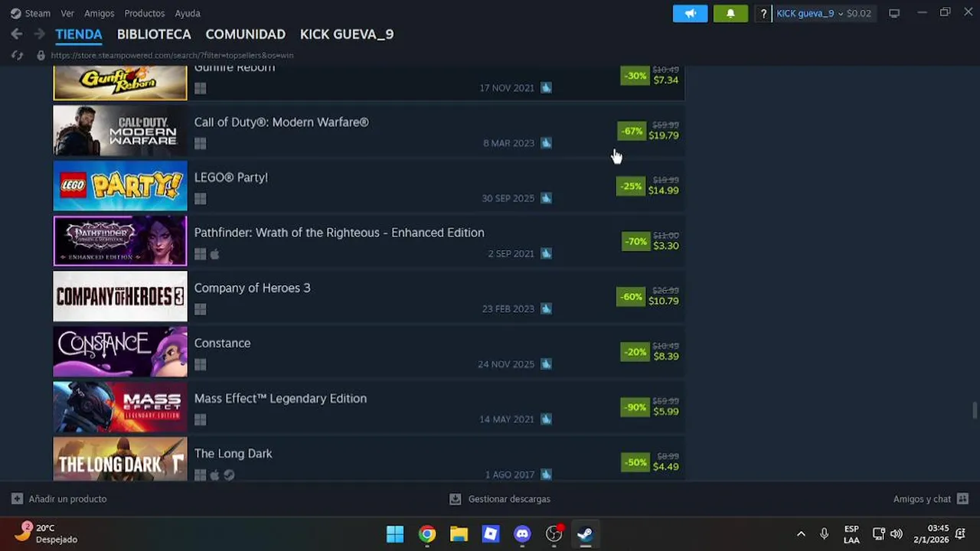Click the LEGO Party thumbnail image
The width and height of the screenshot is (980, 551).
point(120,185)
